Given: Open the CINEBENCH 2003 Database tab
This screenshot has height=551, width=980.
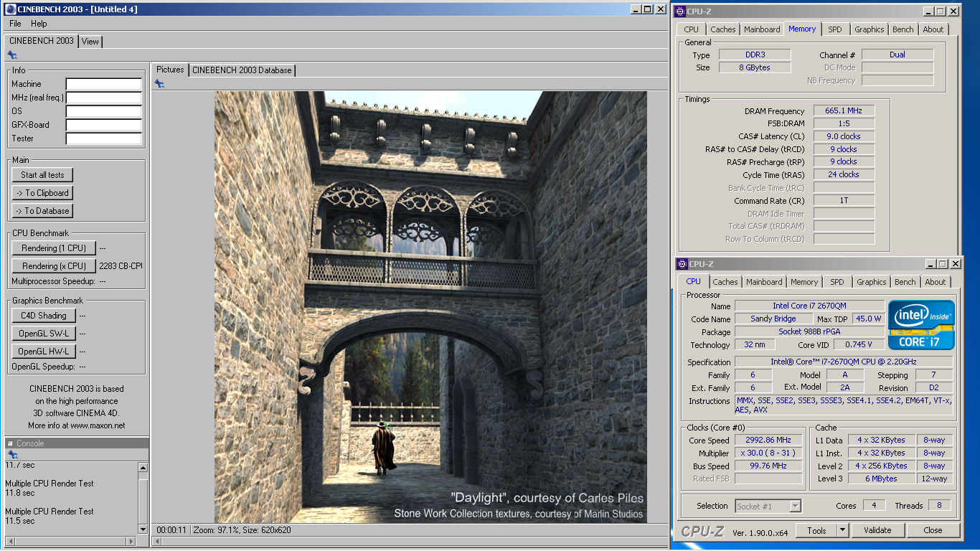Looking at the screenshot, I should [x=242, y=70].
